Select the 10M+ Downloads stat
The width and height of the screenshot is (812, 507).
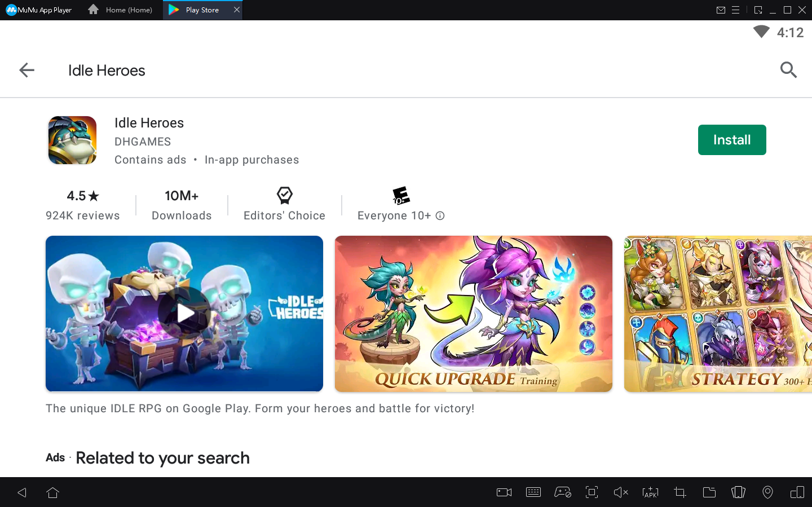click(182, 204)
